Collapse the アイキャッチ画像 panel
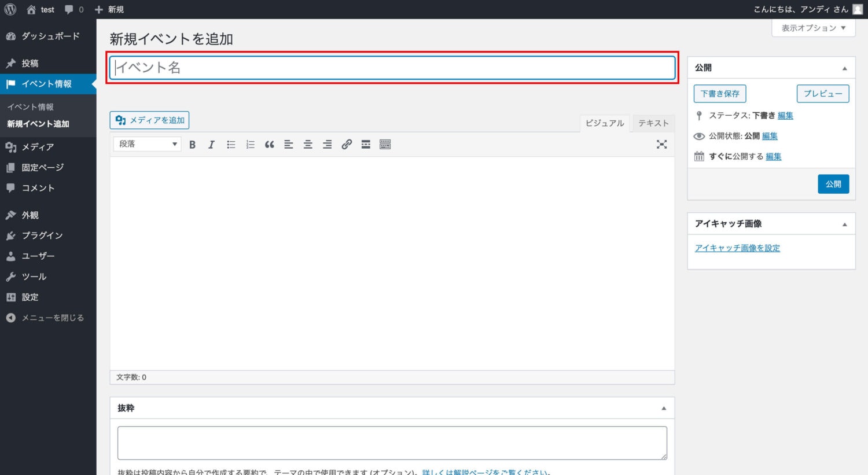Screen dimensions: 868x475 click(x=844, y=224)
